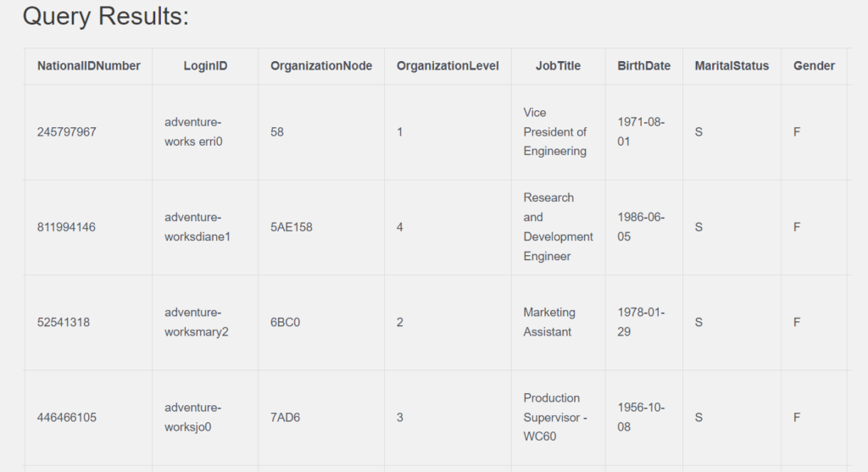Click the OrganizationNode column header

pyautogui.click(x=321, y=66)
